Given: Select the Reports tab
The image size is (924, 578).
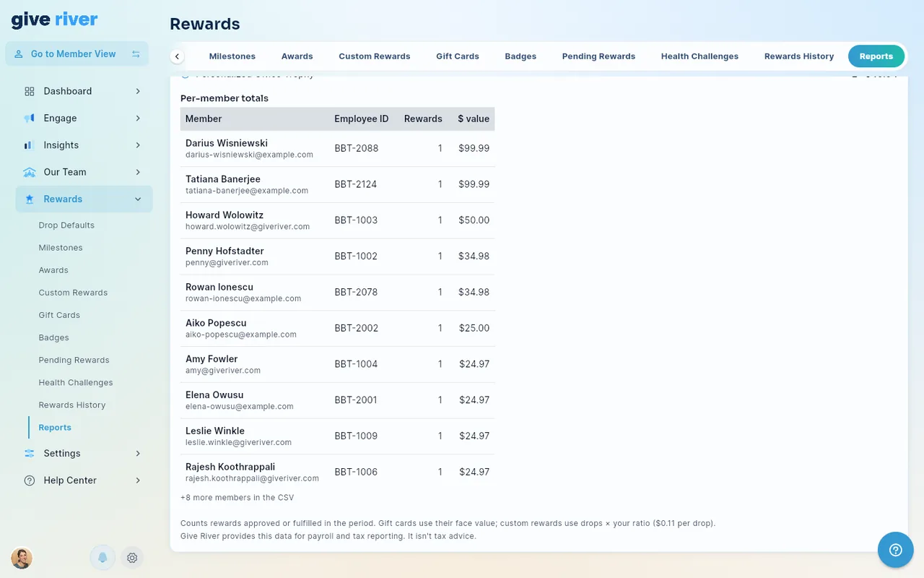Looking at the screenshot, I should pos(876,56).
